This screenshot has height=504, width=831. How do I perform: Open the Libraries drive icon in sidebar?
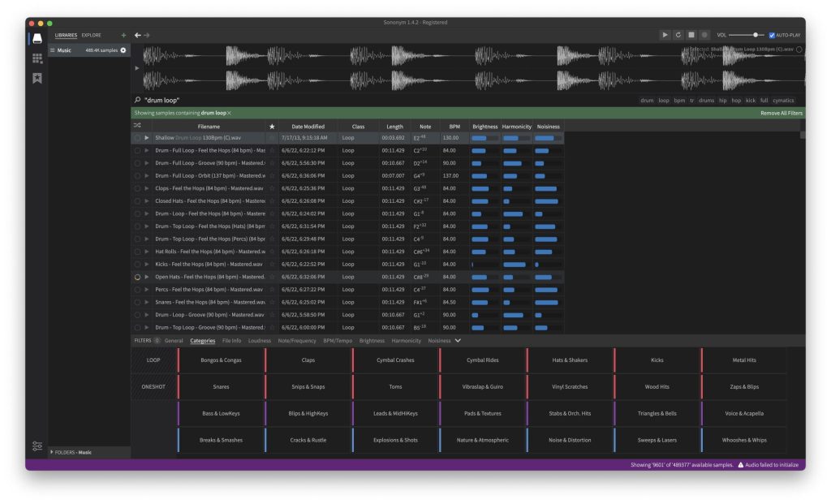tap(37, 38)
